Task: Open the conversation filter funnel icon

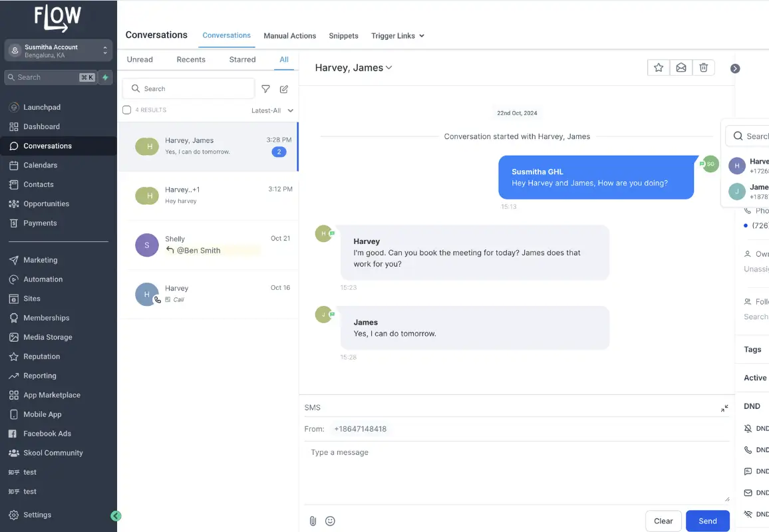Action: tap(265, 88)
